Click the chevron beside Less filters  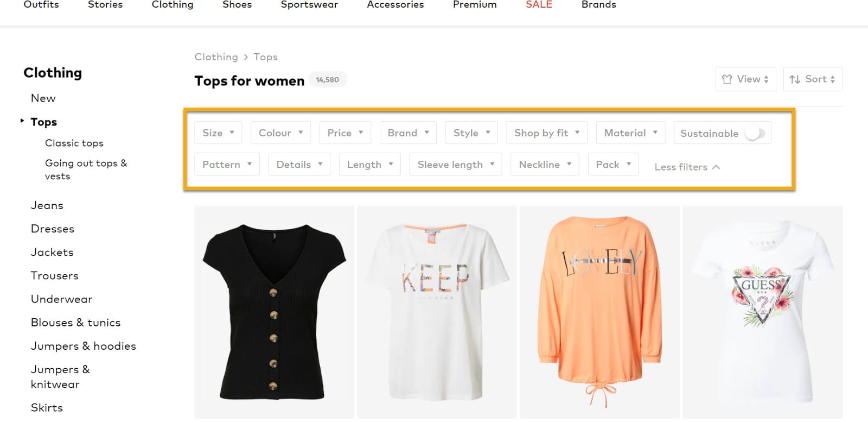[x=716, y=167]
